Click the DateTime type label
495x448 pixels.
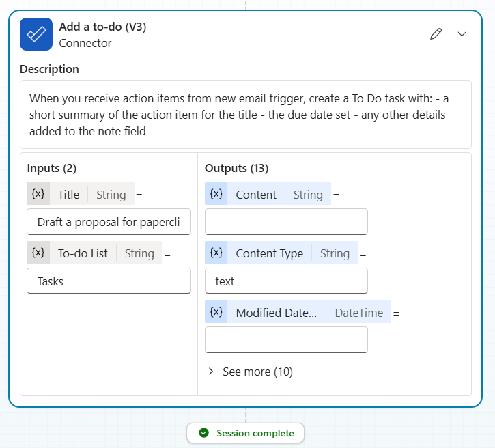(x=359, y=313)
